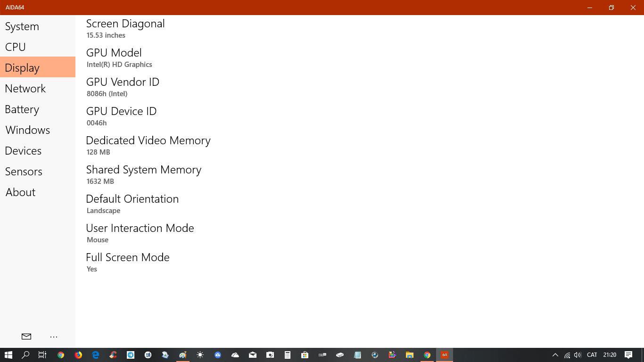Open the three-dot more options menu
Viewport: 644px width, 362px height.
pyautogui.click(x=54, y=337)
